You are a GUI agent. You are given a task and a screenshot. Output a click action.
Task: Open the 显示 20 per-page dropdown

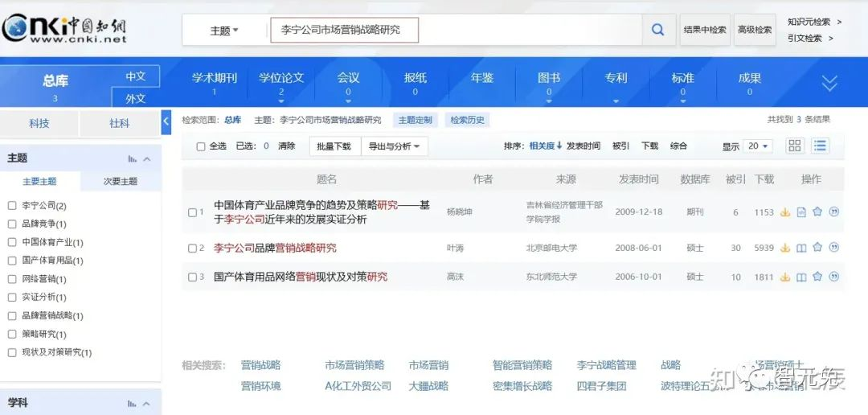758,146
